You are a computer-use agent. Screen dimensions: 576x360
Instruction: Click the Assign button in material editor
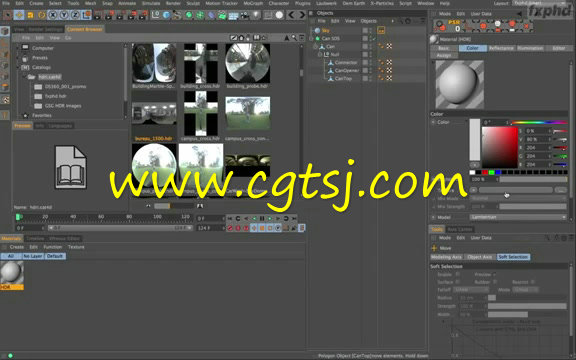(444, 55)
